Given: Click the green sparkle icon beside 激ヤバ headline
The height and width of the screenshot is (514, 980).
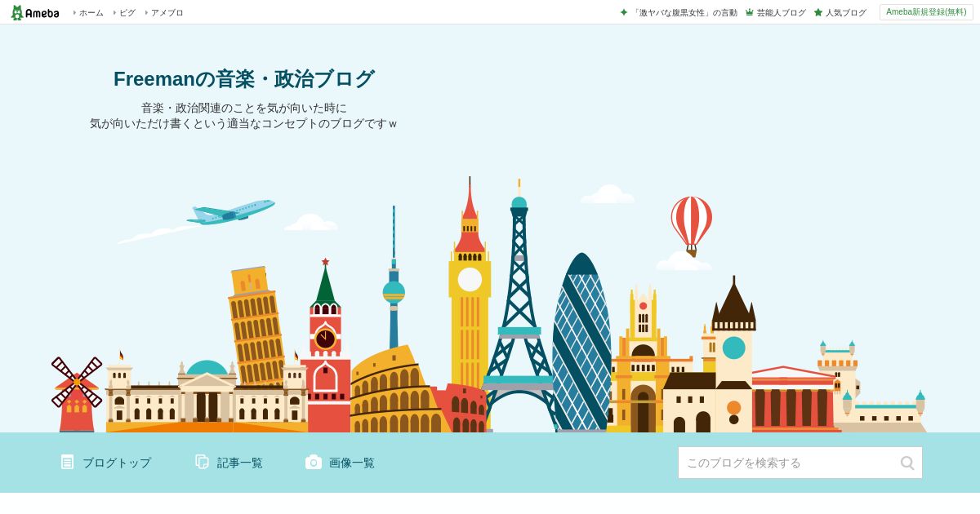Looking at the screenshot, I should [624, 12].
